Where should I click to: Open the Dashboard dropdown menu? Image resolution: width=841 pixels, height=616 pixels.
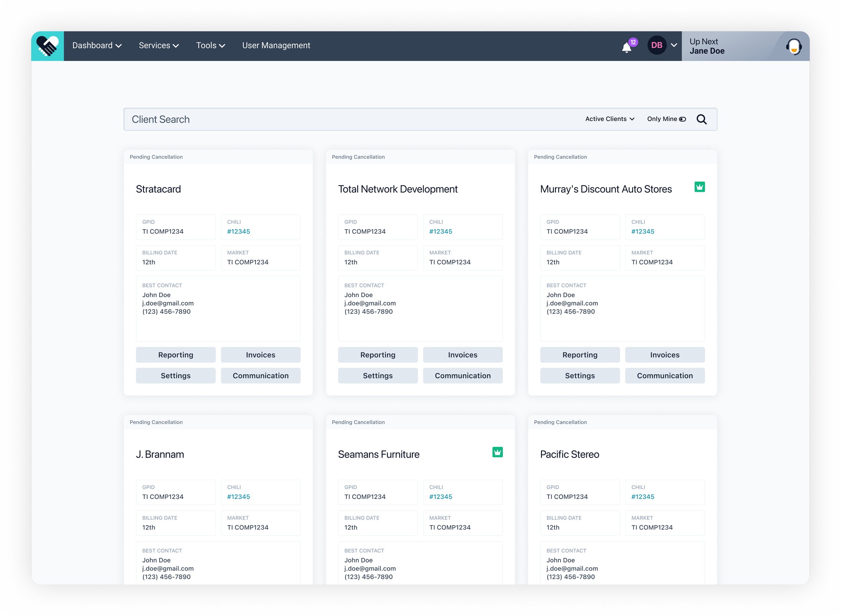(97, 45)
